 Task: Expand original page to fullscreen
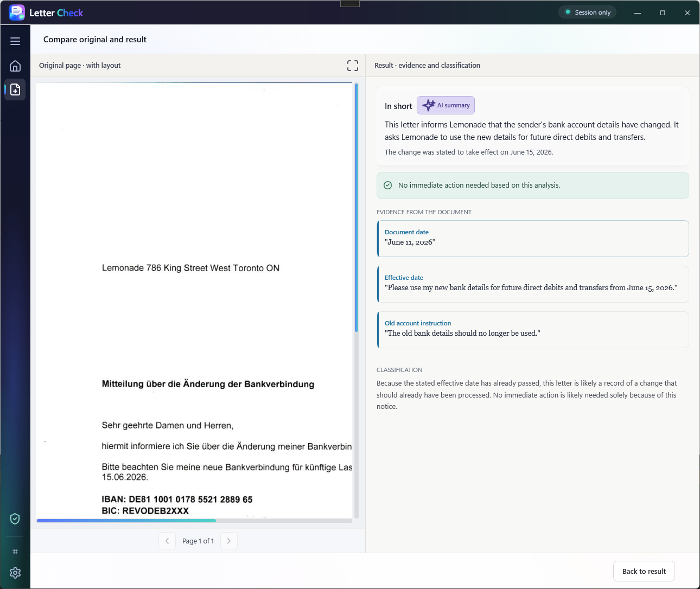click(353, 66)
